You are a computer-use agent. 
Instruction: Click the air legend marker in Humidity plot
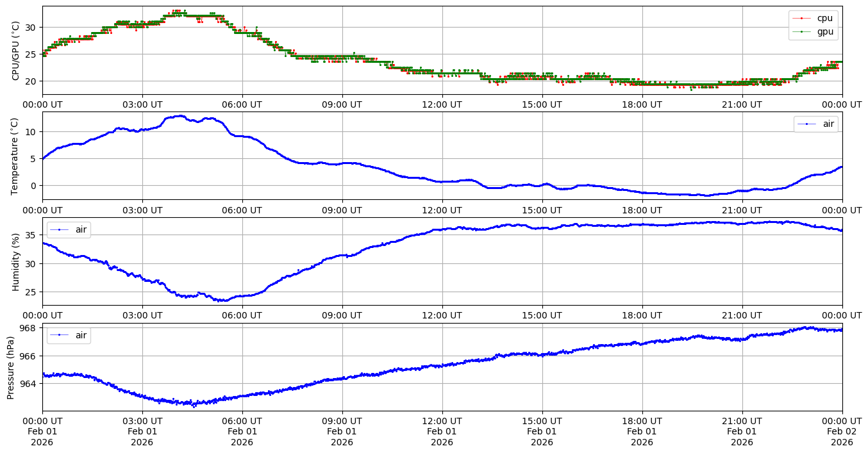click(60, 229)
